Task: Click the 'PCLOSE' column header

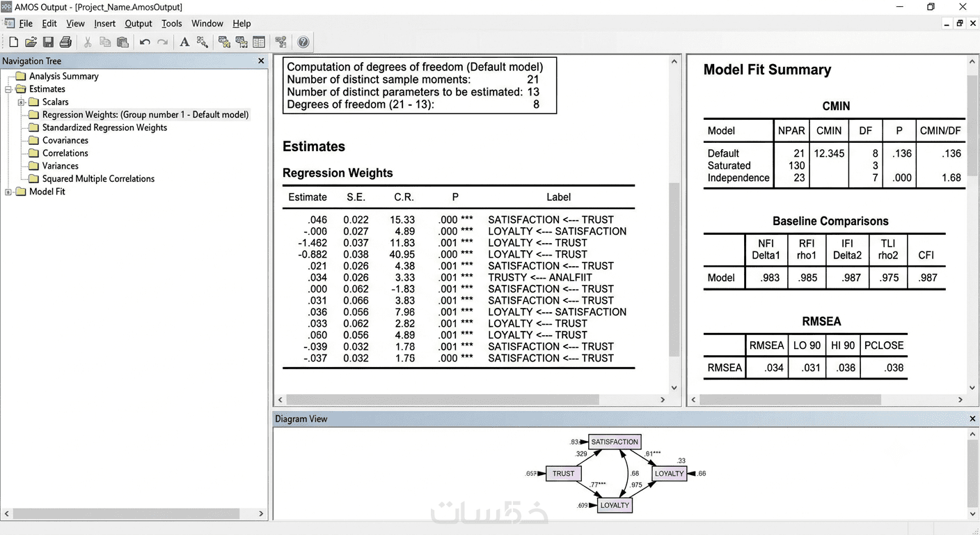Action: pos(884,346)
